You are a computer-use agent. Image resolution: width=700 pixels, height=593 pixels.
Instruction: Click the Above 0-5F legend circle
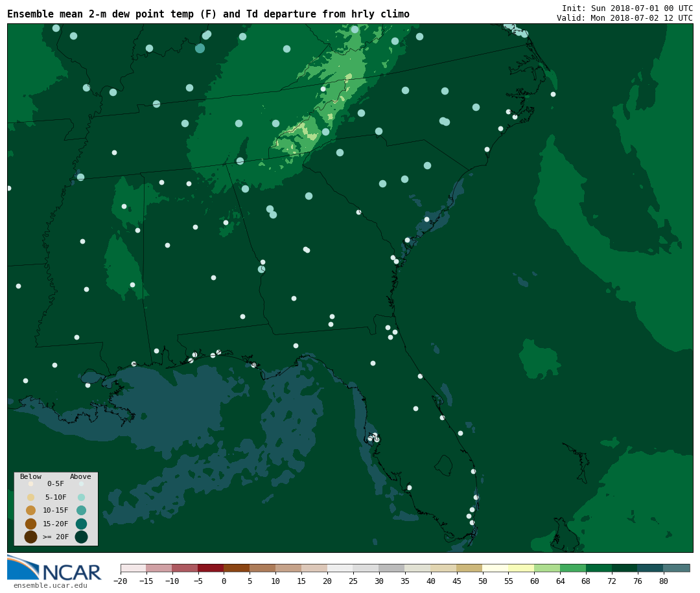tap(81, 483)
